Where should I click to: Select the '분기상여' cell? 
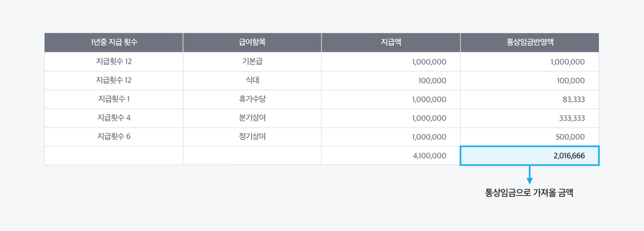(x=252, y=118)
